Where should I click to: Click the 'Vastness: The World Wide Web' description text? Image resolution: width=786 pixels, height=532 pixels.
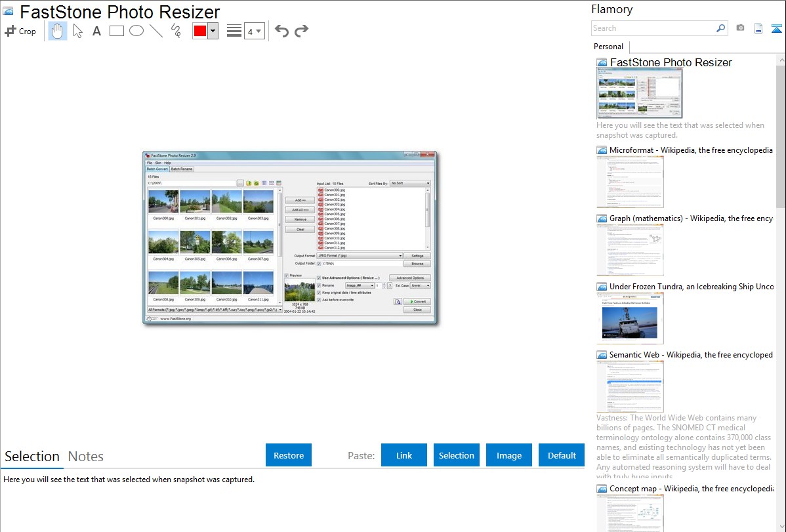pyautogui.click(x=684, y=447)
